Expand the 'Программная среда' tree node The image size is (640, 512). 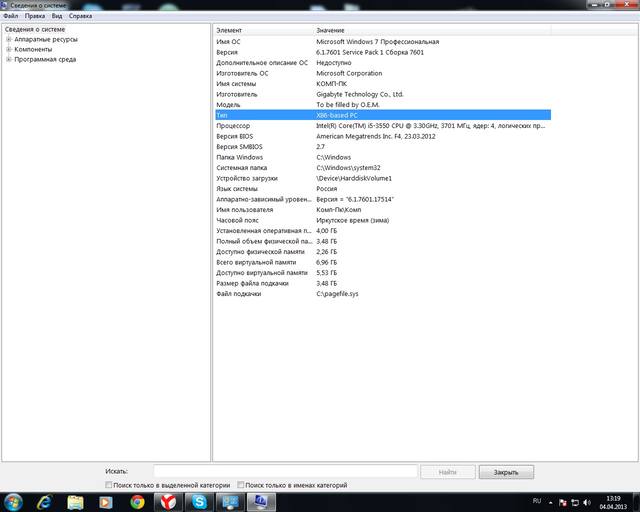pos(9,59)
